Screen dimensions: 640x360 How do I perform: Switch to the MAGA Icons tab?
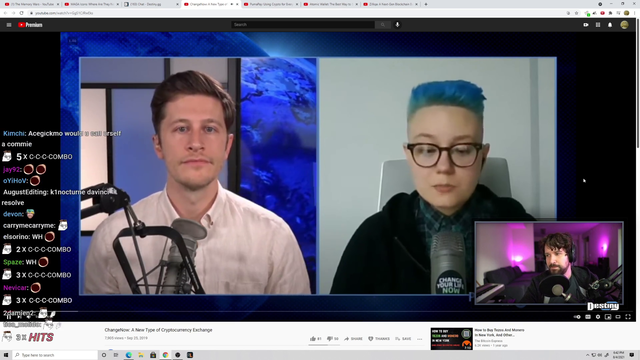[x=91, y=4]
